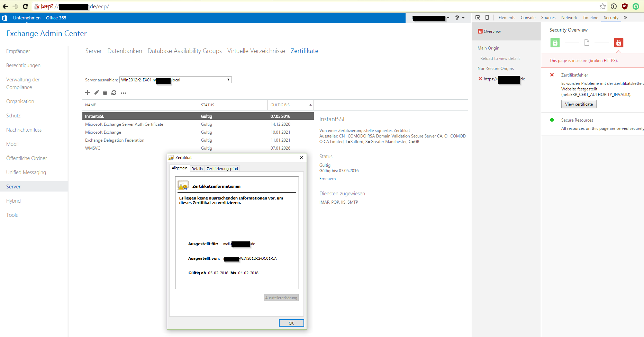Image resolution: width=644 pixels, height=337 pixels.
Task: Switch to the Datenbanken tab
Action: point(125,51)
